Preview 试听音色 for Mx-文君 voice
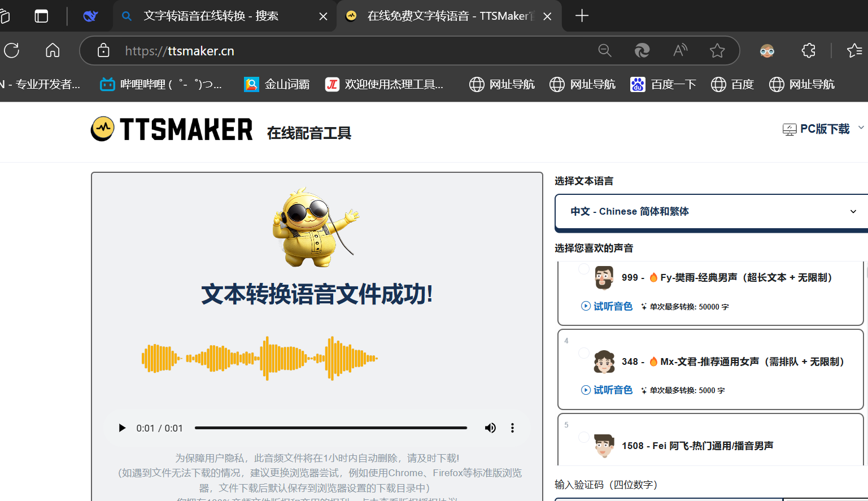Image resolution: width=868 pixels, height=501 pixels. point(607,390)
